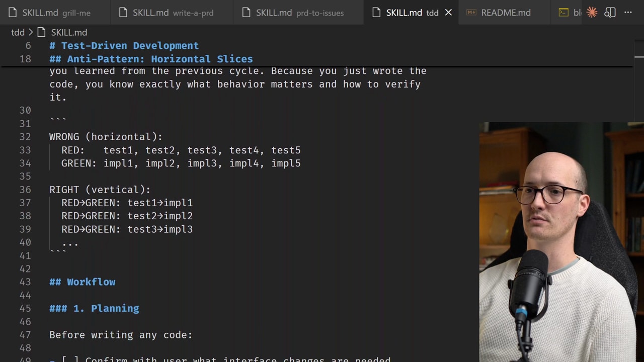Click the orange Claude starburst icon
The height and width of the screenshot is (362, 644).
[x=592, y=13]
